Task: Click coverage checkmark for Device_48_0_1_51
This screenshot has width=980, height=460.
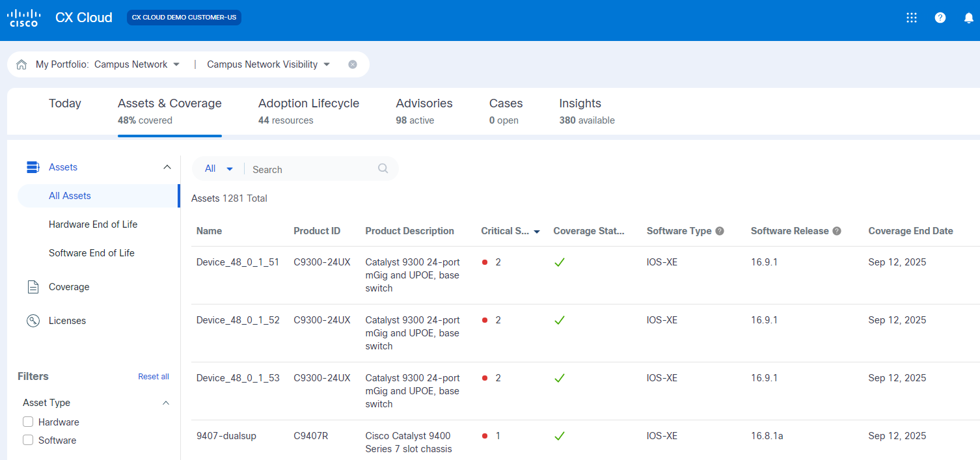Action: tap(560, 262)
